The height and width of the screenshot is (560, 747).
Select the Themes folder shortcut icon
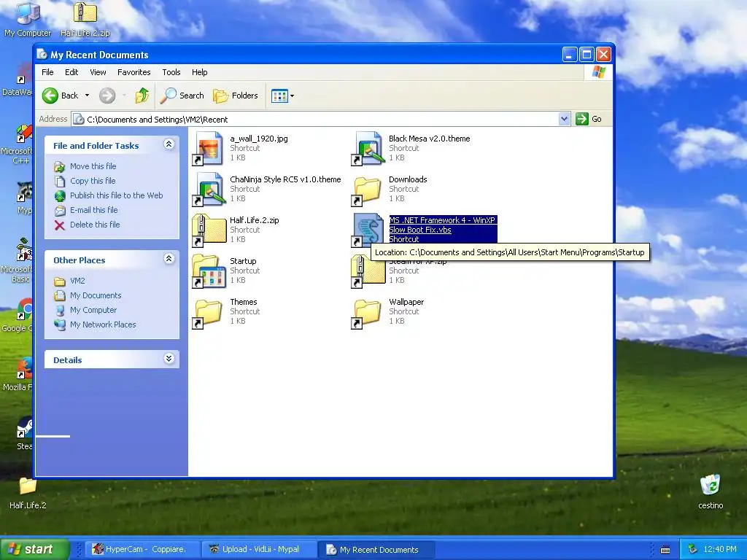(x=208, y=314)
